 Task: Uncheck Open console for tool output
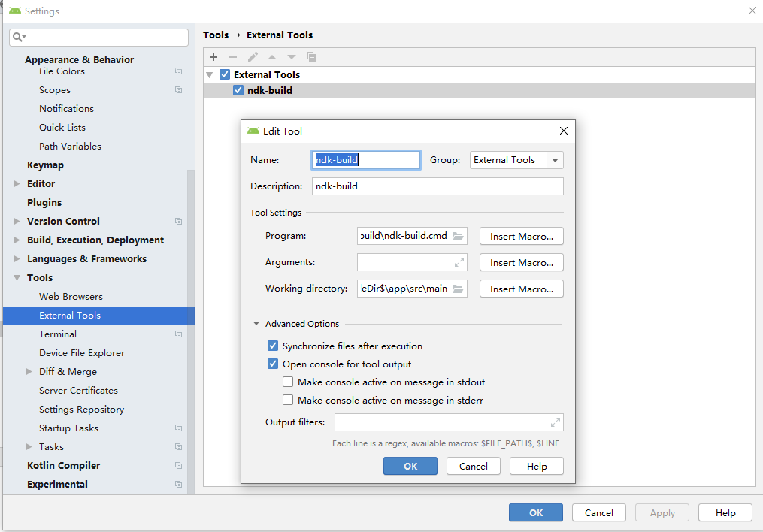(x=273, y=364)
